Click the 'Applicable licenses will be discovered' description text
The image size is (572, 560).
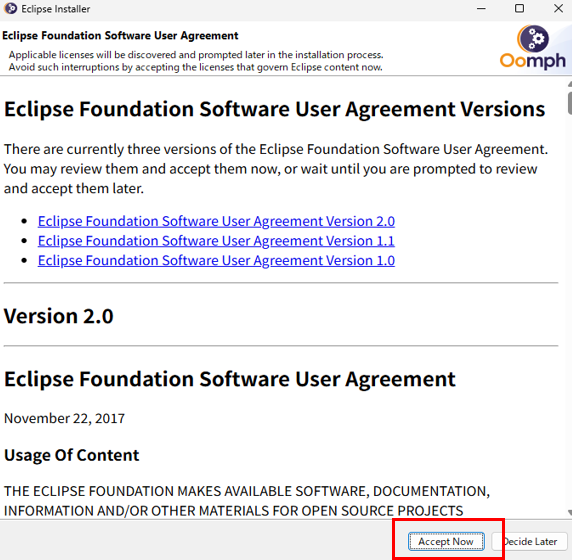[196, 55]
